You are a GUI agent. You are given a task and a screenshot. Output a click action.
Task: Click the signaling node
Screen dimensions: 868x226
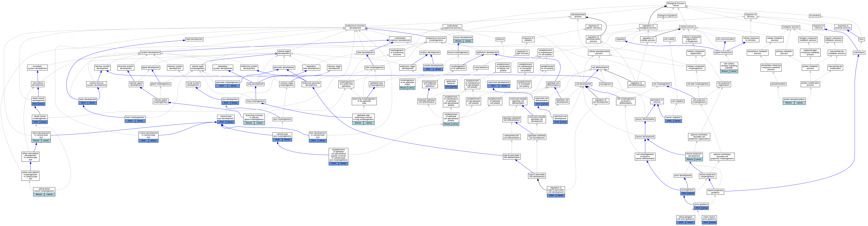620,39
